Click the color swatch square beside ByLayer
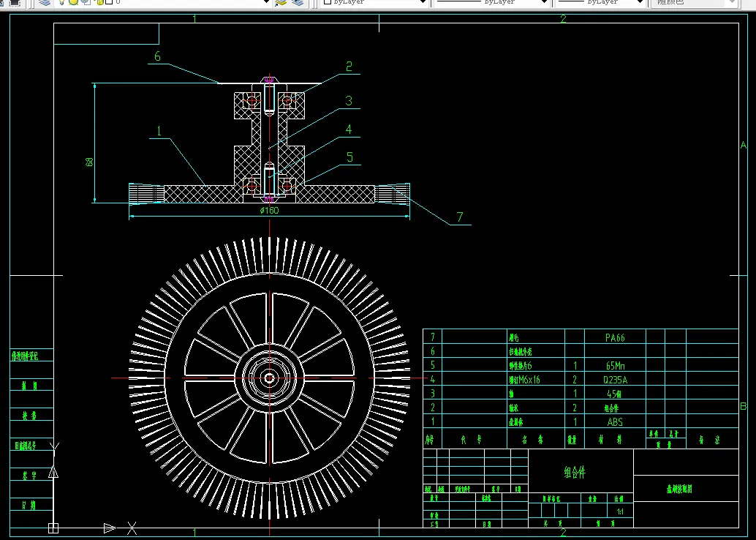The image size is (756, 540). tap(328, 2)
